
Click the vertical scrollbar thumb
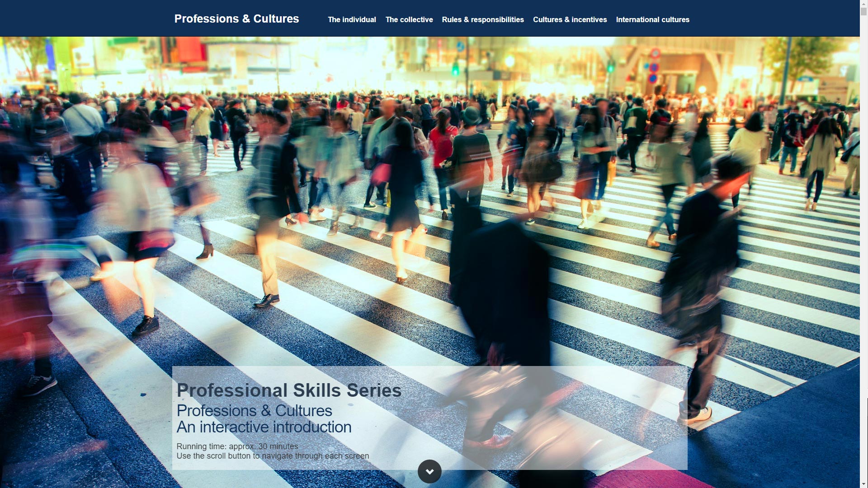[x=863, y=11]
